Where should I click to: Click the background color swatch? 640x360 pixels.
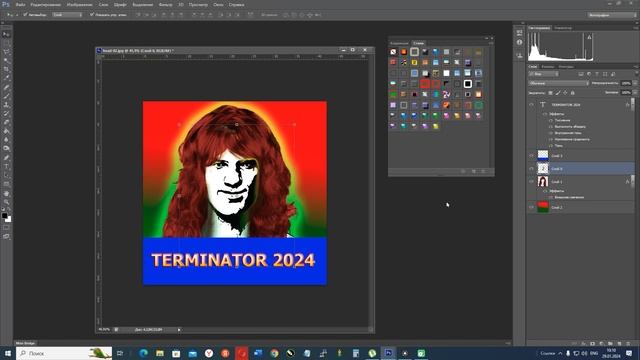(9, 220)
